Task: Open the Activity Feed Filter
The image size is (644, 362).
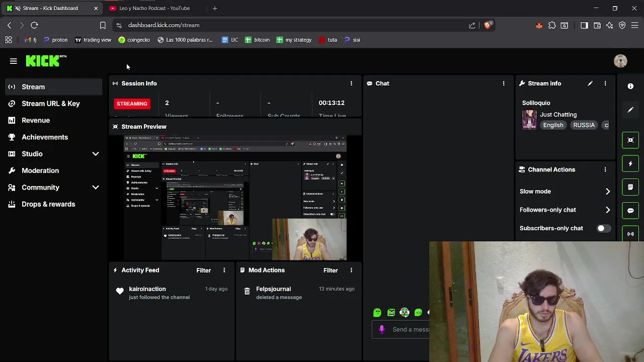Action: coord(203,270)
